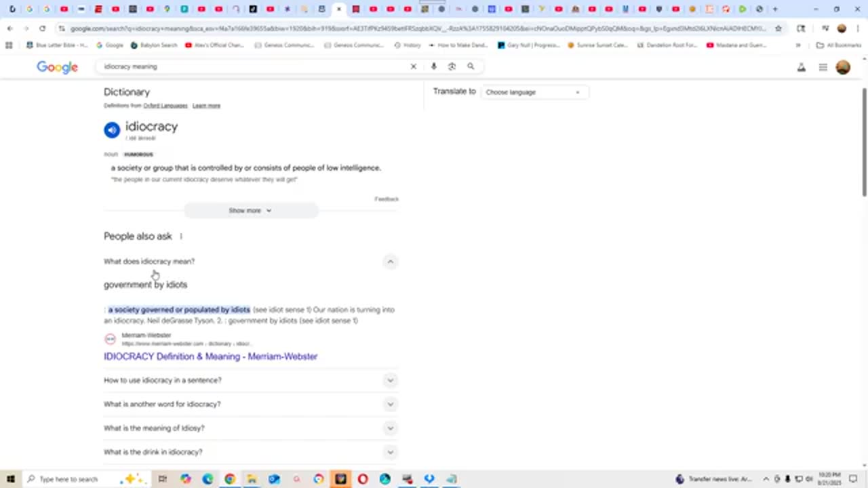Open the taskbar clock and date
868x488 pixels.
831,479
